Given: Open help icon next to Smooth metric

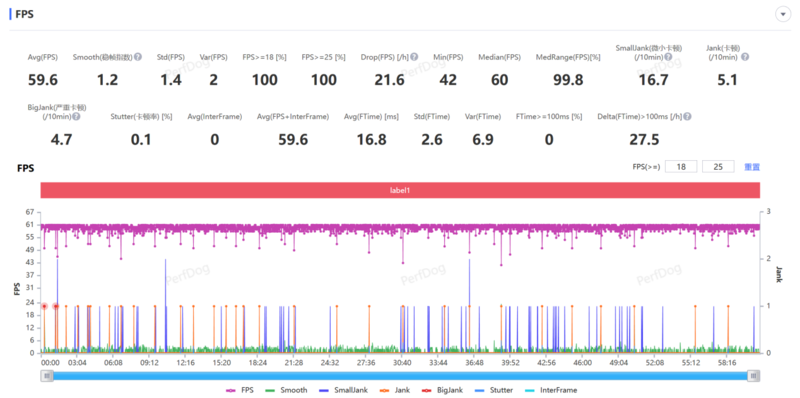Looking at the screenshot, I should (x=138, y=57).
